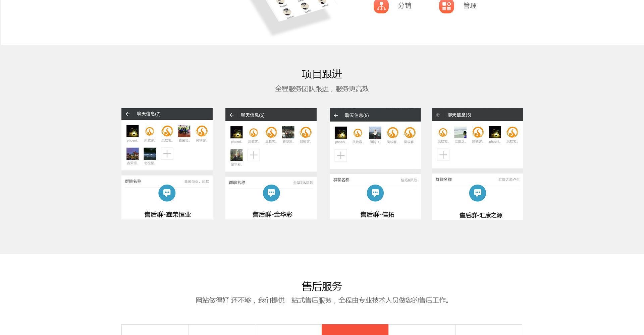Click add member plus in 金华彩 card
Viewport: 644px width, 335px height.
[254, 155]
